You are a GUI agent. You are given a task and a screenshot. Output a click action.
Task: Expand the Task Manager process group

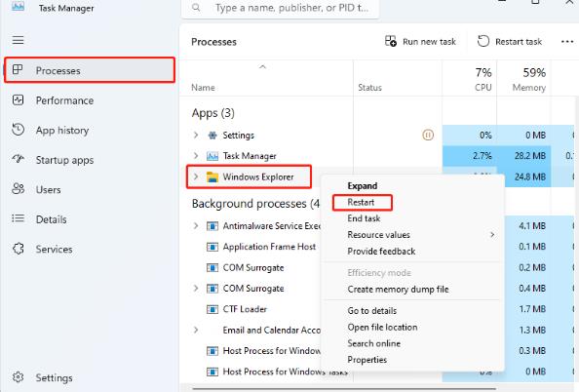tap(196, 156)
